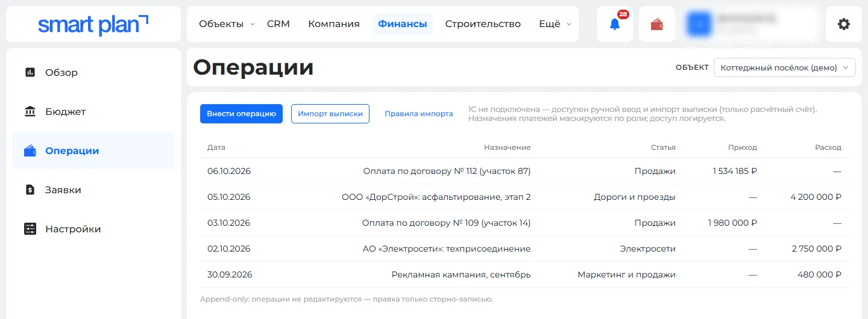Screen dimensions: 868x319
Task: Click the Дата column header
Action: [x=216, y=147]
